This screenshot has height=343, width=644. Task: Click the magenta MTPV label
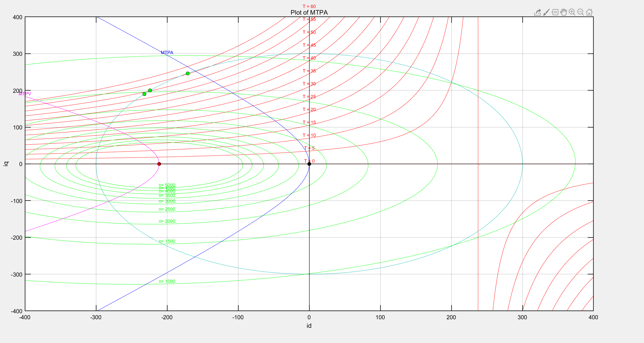[25, 94]
